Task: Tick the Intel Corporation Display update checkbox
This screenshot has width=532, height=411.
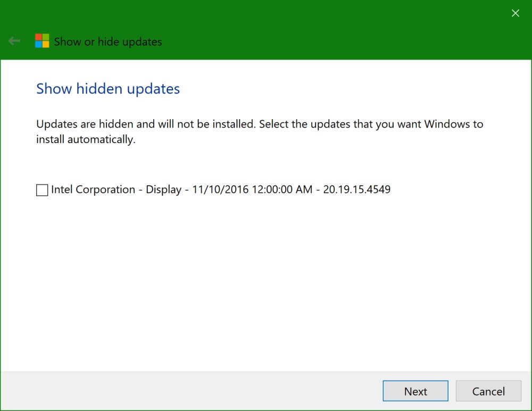Action: (42, 190)
